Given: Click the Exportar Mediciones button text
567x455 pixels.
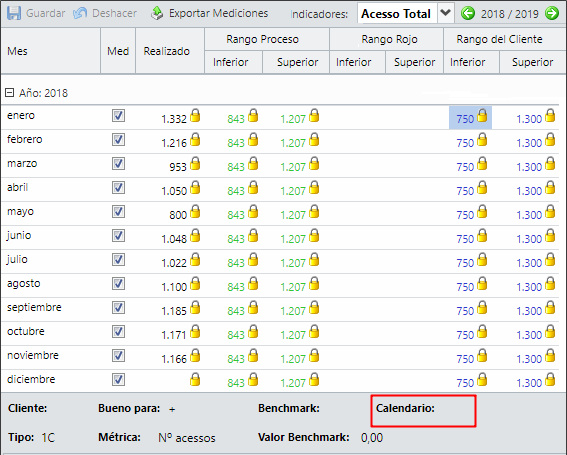Looking at the screenshot, I should 218,13.
